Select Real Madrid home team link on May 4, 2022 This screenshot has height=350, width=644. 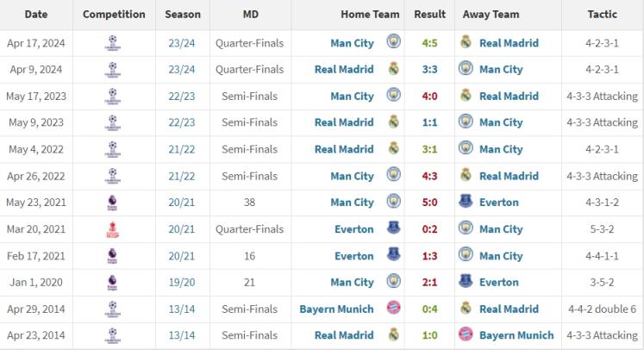coord(344,149)
